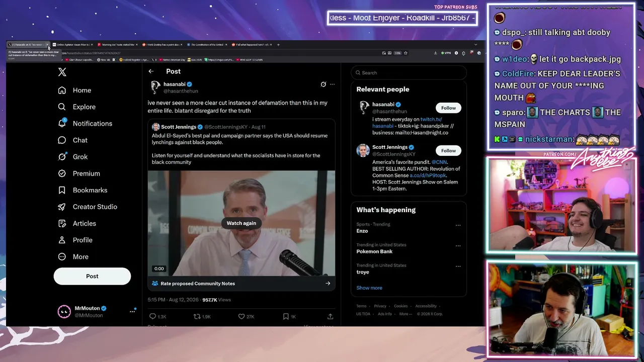This screenshot has width=644, height=362.
Task: Focus the X Search field
Action: pos(409,73)
